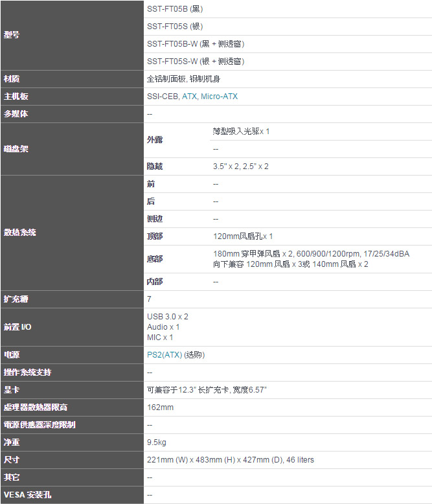Click the 散热系统 row label
Viewport: 432px width, 504px height.
(19, 233)
